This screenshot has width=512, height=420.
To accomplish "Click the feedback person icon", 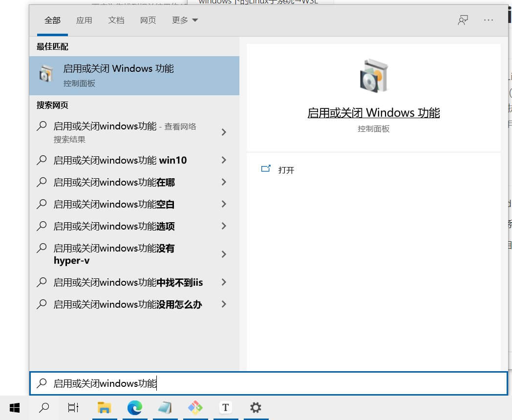I will point(463,20).
